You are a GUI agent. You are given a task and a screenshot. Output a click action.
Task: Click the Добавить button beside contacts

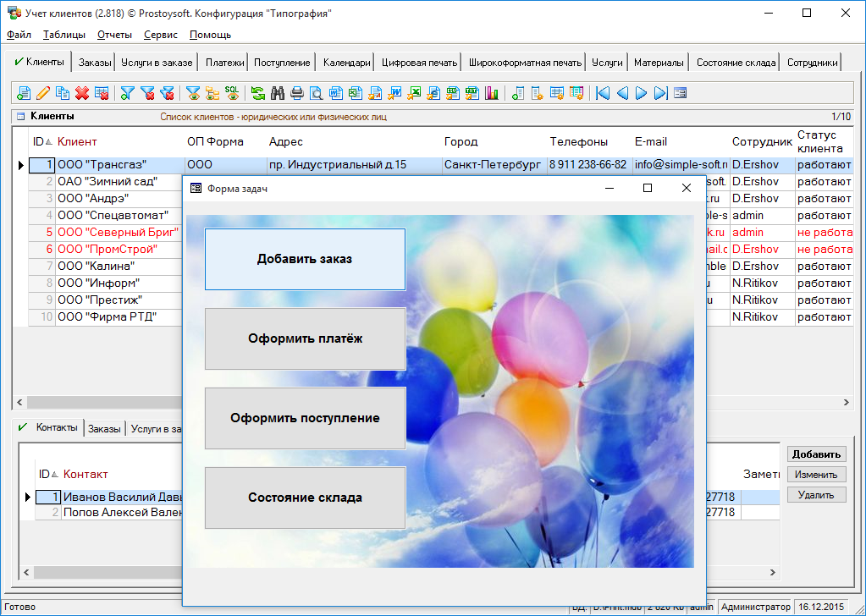816,454
